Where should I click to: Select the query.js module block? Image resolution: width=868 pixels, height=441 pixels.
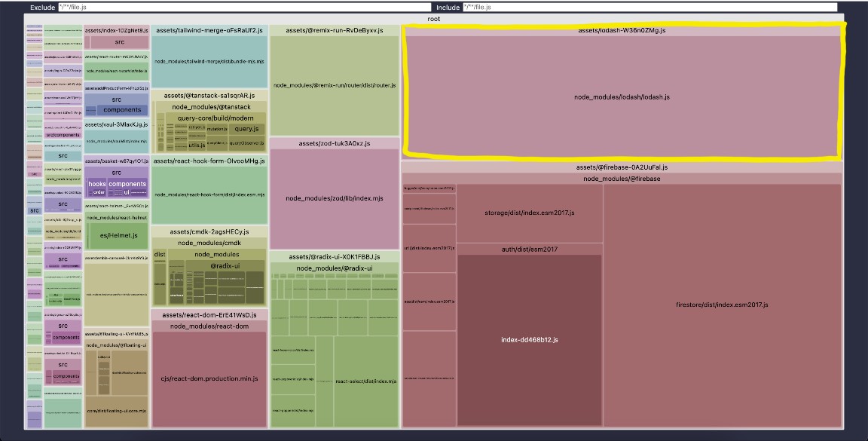[x=247, y=129]
